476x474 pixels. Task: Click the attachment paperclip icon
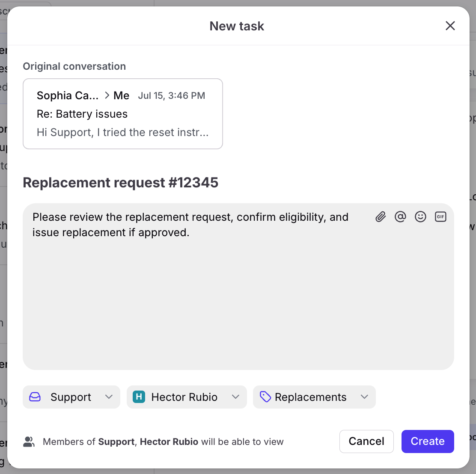381,216
